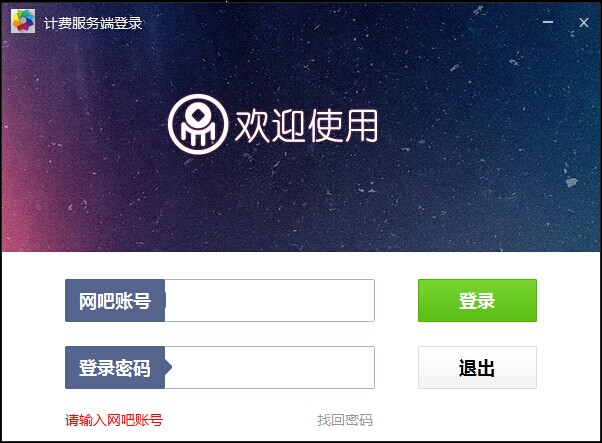Screen dimensions: 602x443
Task: Click blank white space between 登录 and 退出 buttons
Action: tap(477, 334)
